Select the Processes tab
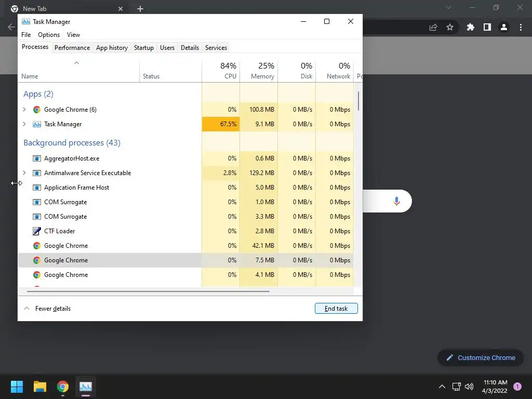 pos(35,47)
